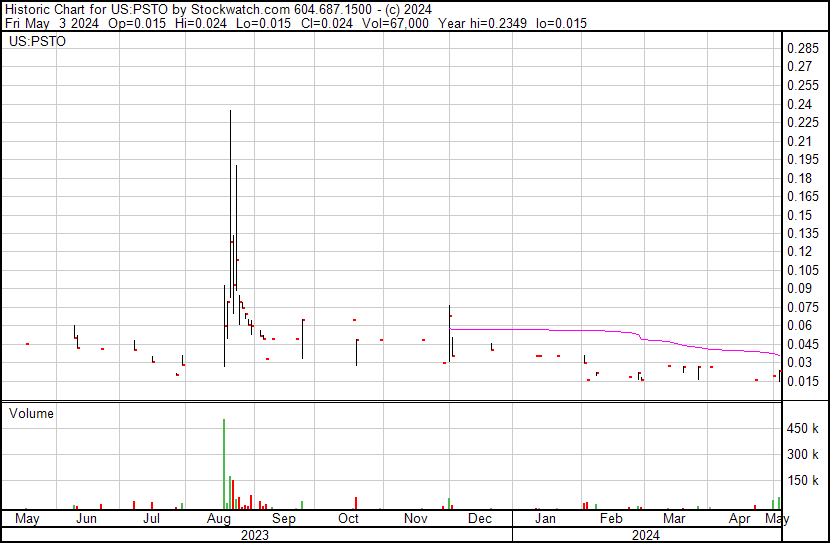Image resolution: width=830 pixels, height=543 pixels.
Task: Select the 0.27 price axis label
Action: pyautogui.click(x=799, y=66)
